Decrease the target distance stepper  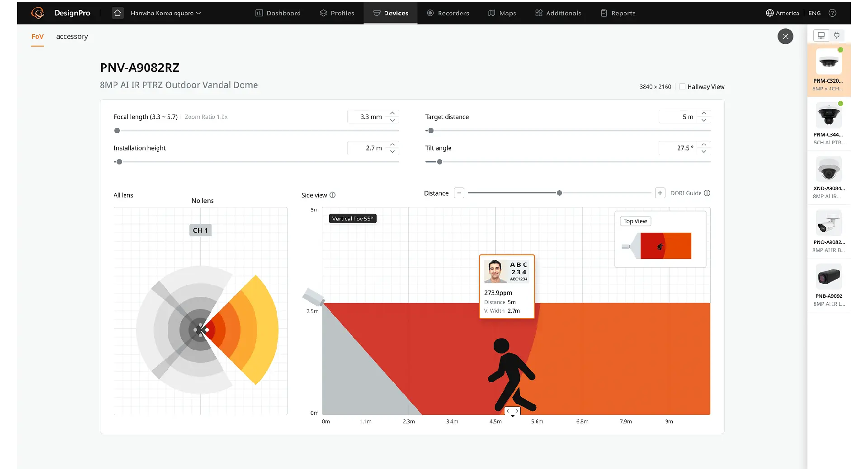[x=704, y=120]
